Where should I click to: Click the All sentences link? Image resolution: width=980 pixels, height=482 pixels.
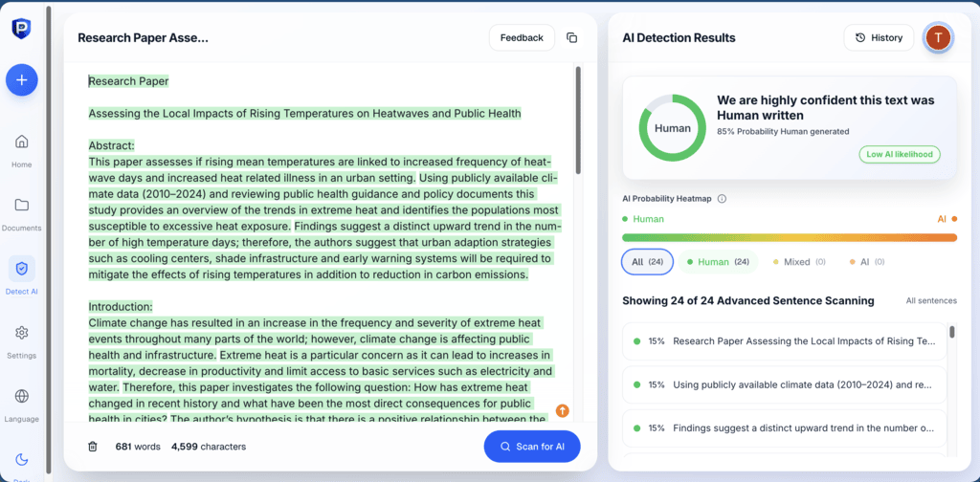point(931,301)
